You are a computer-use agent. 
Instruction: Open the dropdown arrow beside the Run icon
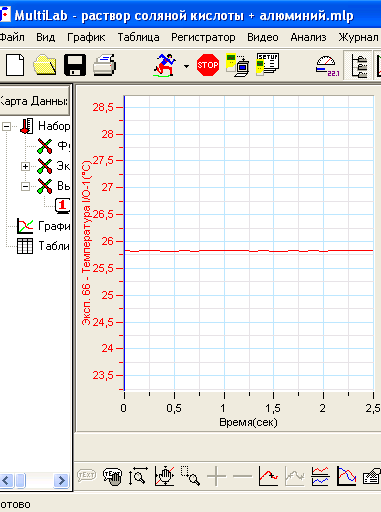tap(186, 66)
